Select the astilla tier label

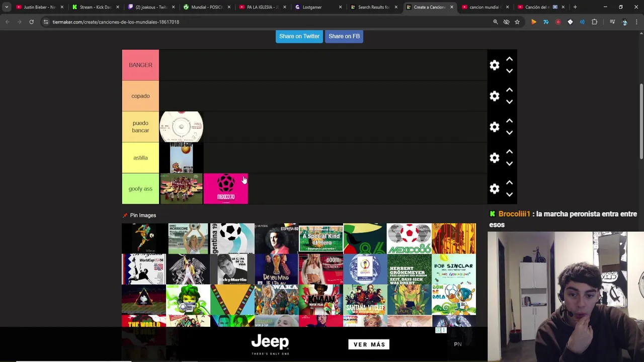point(140,158)
